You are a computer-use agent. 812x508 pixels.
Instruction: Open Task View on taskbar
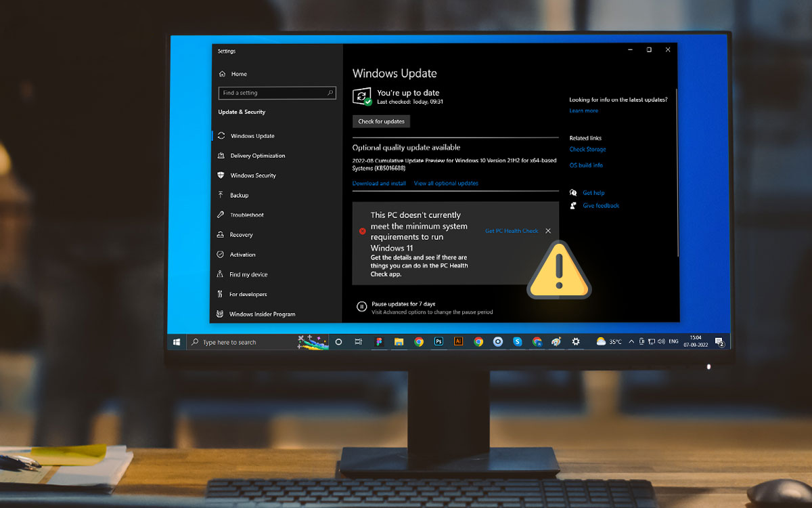359,342
